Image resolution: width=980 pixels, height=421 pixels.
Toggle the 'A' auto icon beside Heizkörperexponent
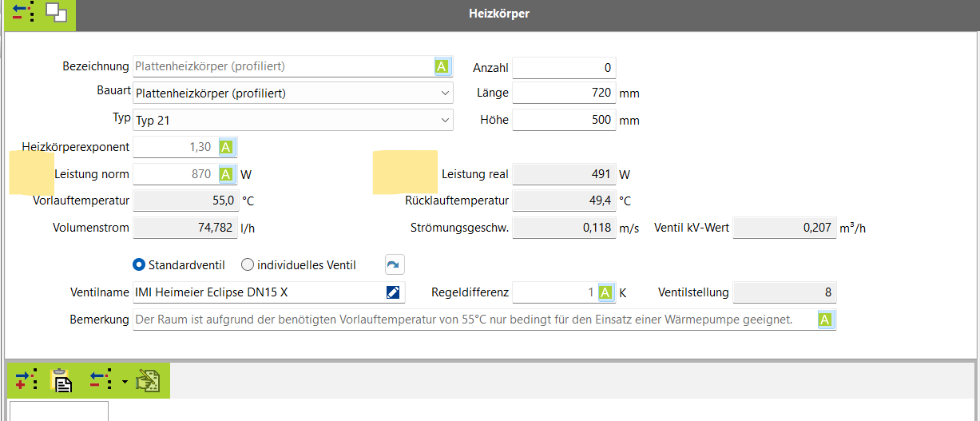[226, 147]
